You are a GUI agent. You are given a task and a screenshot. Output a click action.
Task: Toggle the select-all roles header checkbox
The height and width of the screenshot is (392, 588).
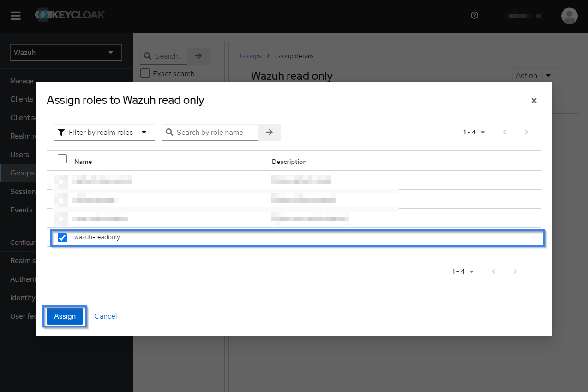[62, 159]
